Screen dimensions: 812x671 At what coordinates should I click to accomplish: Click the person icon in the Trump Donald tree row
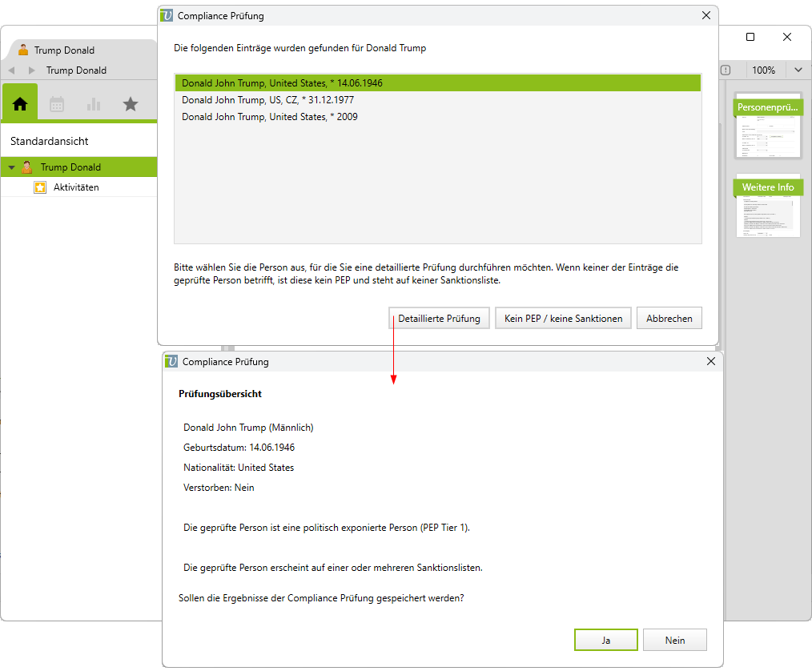(x=27, y=167)
